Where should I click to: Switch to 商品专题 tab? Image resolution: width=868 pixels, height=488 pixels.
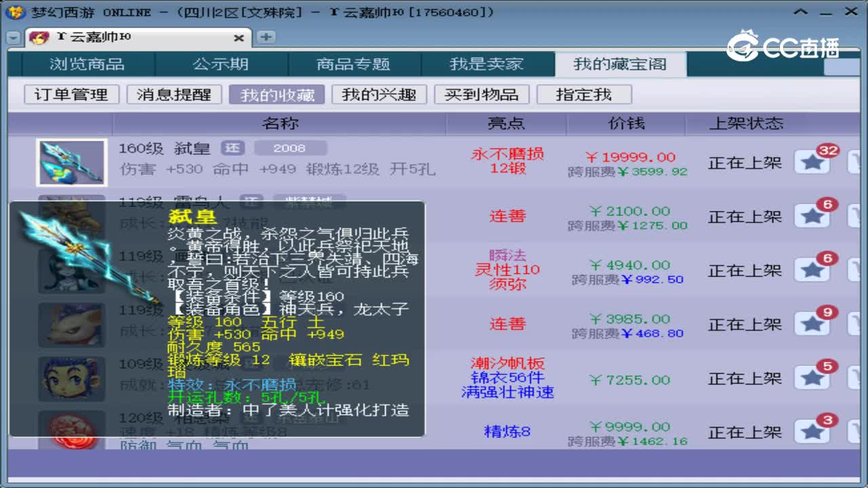pyautogui.click(x=353, y=64)
